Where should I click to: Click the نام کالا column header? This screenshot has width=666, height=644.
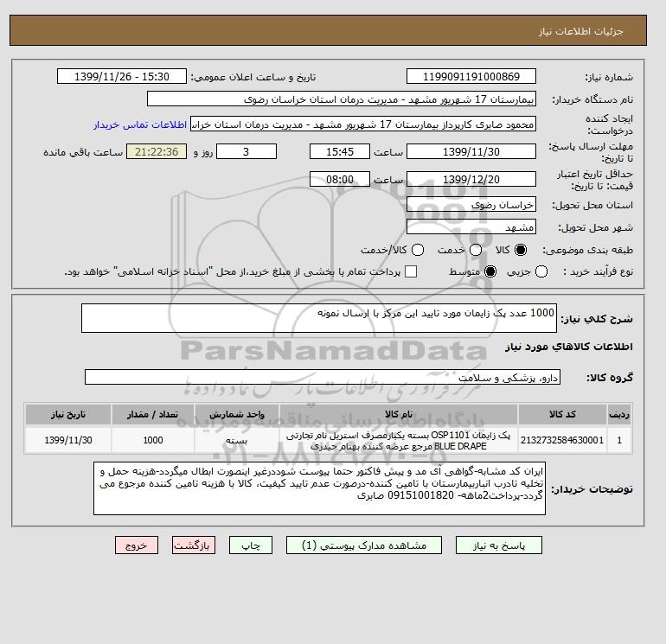click(399, 414)
